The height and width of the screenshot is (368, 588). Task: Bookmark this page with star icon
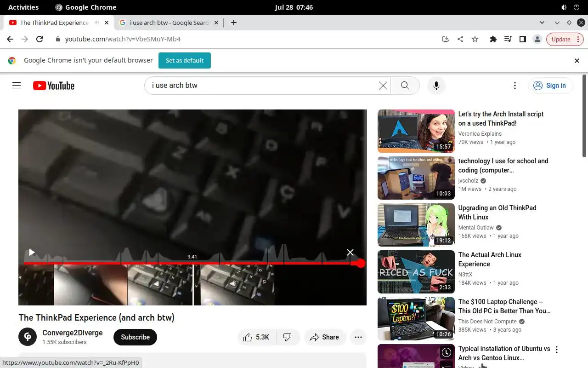tap(475, 39)
